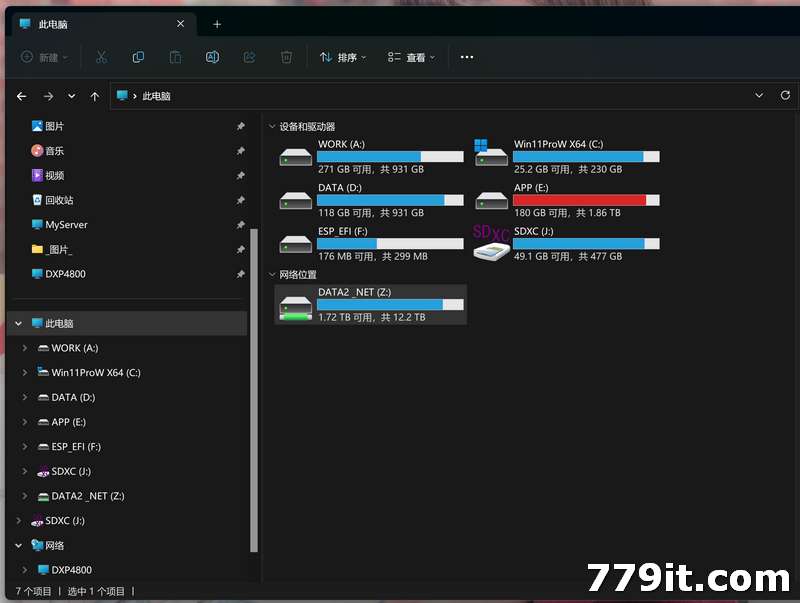The height and width of the screenshot is (603, 800).
Task: Select the APP (E:) drive with red bar
Action: [x=566, y=200]
